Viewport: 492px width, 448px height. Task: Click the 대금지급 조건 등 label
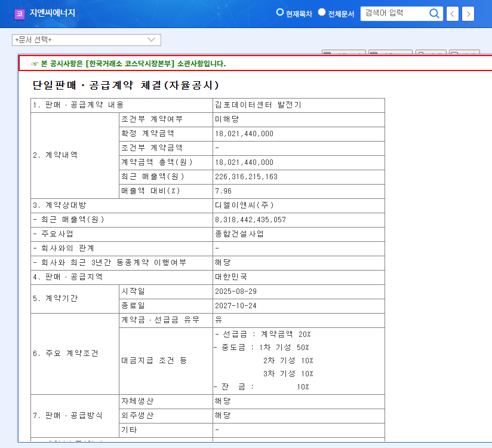pos(154,360)
